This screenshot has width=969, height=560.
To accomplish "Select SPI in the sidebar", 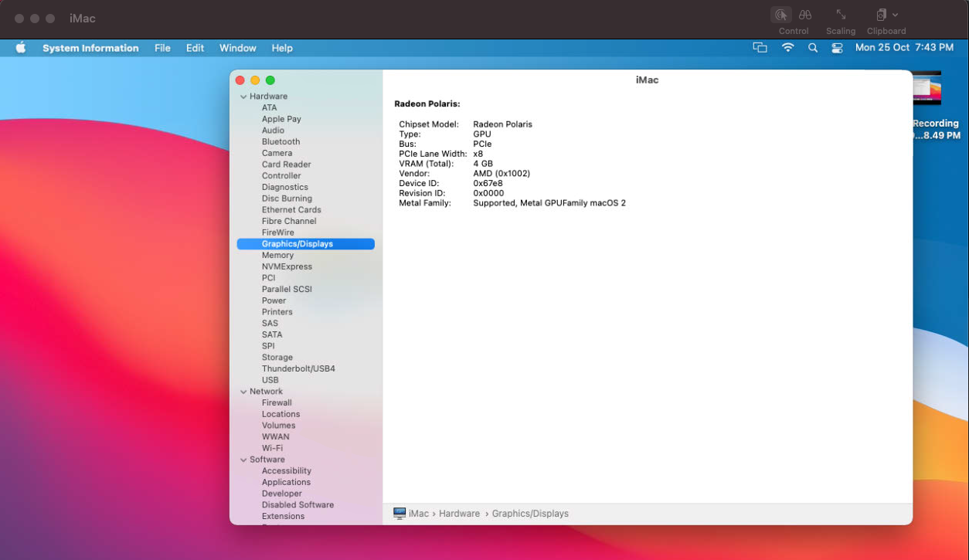I will 268,346.
